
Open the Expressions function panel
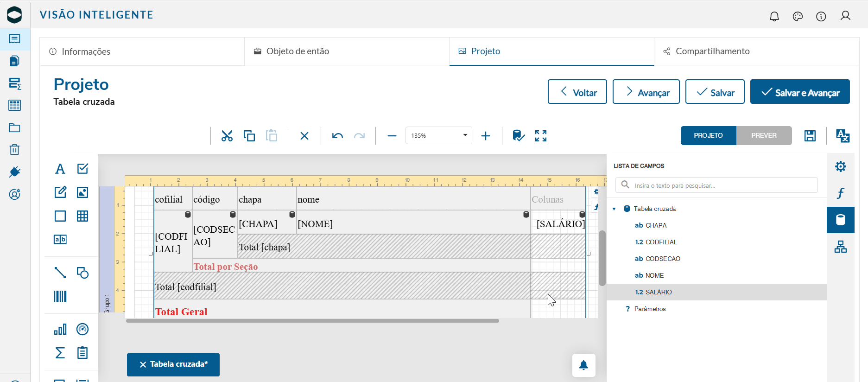click(x=841, y=193)
